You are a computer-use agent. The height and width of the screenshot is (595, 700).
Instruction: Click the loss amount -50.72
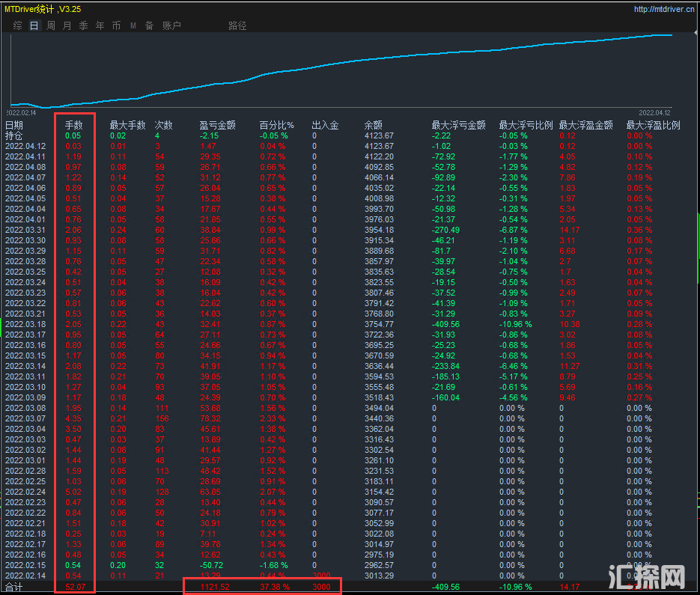coord(211,565)
